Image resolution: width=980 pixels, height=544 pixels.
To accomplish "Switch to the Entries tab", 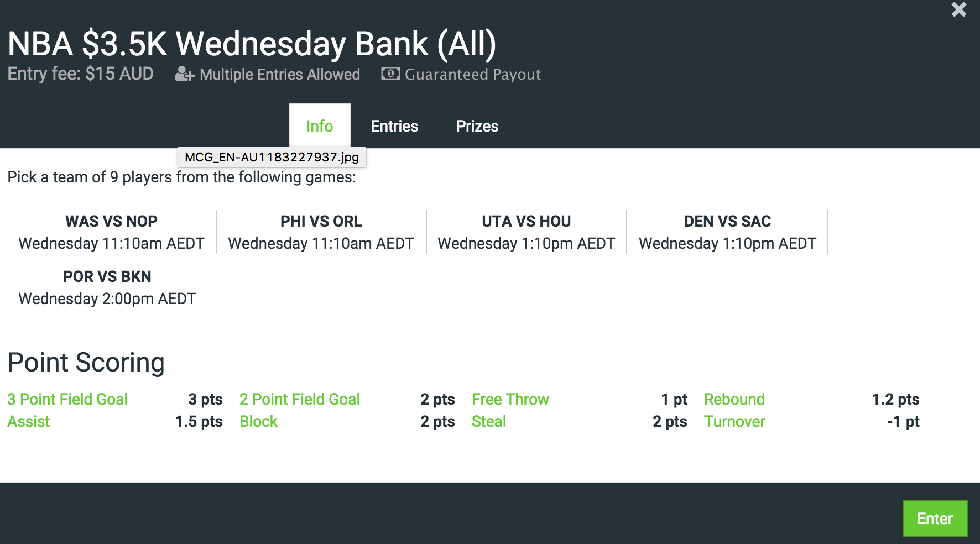I will [x=394, y=126].
